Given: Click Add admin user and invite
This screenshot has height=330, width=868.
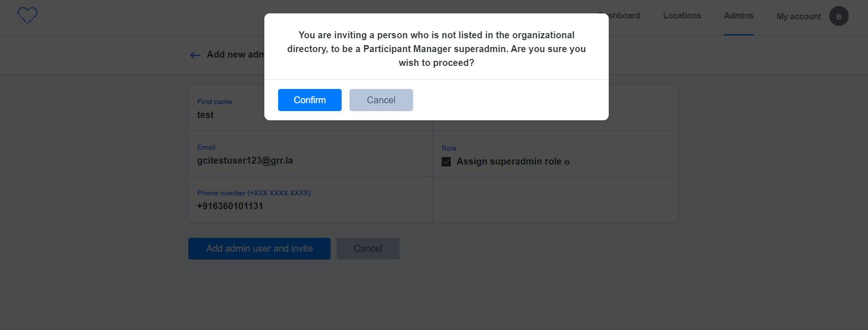Looking at the screenshot, I should [x=259, y=248].
